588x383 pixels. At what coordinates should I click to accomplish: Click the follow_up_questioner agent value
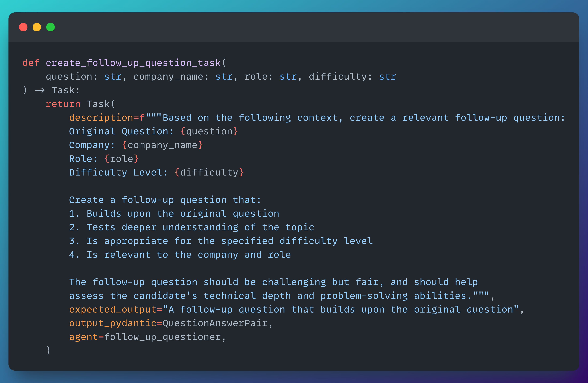[162, 337]
